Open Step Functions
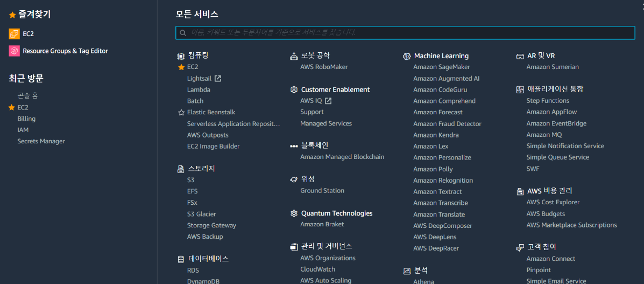 click(x=548, y=100)
